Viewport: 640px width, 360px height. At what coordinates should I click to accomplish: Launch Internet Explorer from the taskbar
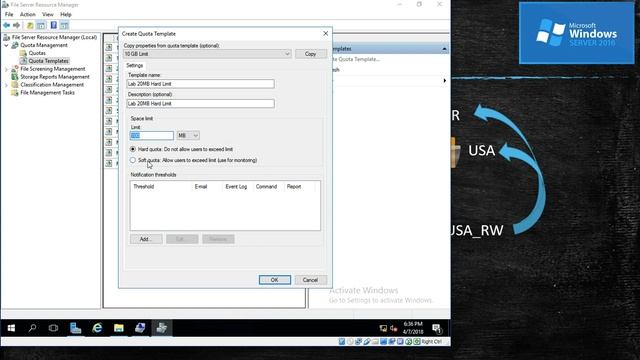tap(97, 328)
